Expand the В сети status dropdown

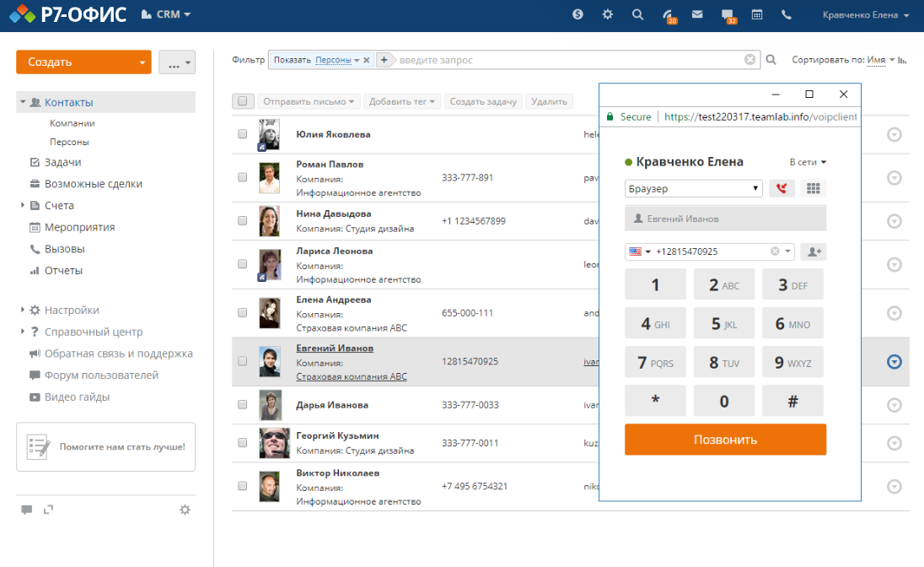pos(808,162)
